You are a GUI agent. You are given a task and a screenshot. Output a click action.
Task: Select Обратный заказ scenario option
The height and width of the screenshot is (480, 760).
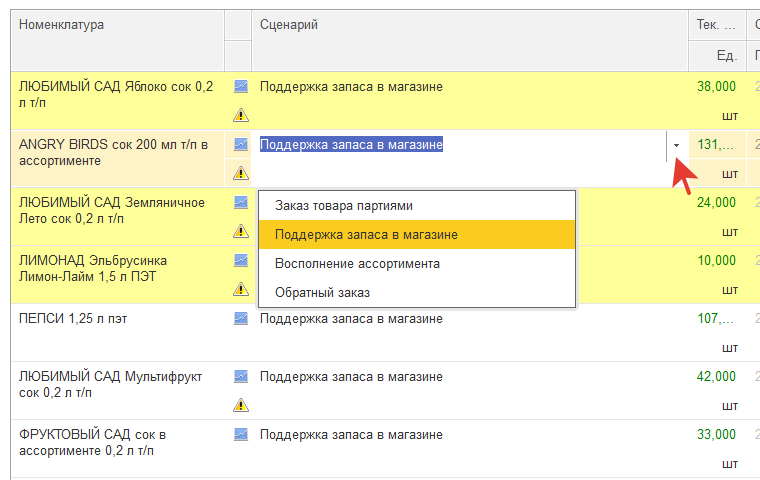click(322, 293)
